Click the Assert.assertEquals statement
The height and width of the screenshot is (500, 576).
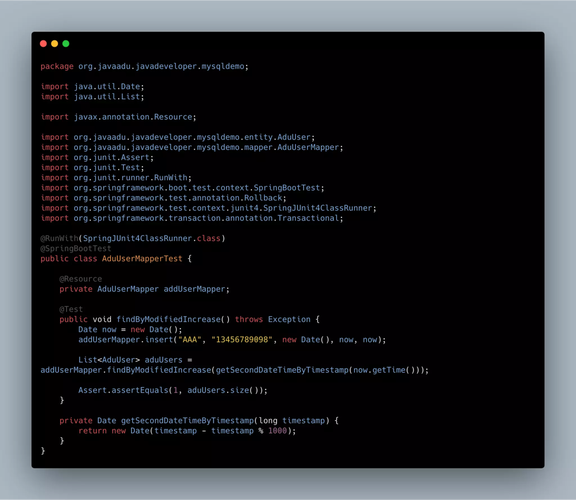(173, 390)
